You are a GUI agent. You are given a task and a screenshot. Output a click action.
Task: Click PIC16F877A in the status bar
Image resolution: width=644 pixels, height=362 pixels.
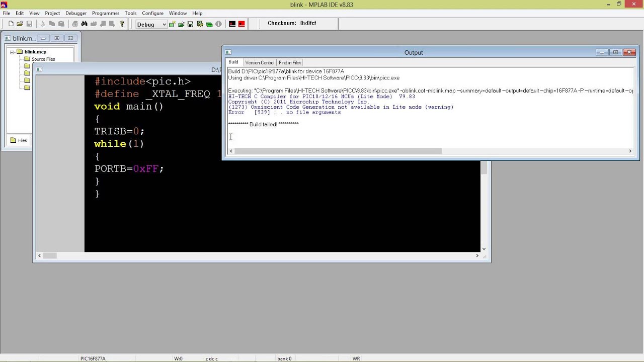pos(93,358)
